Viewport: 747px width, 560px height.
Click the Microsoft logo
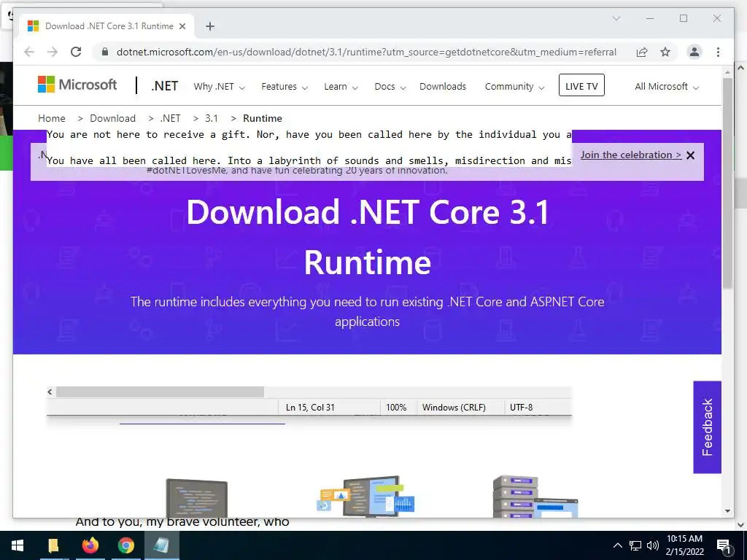77,85
